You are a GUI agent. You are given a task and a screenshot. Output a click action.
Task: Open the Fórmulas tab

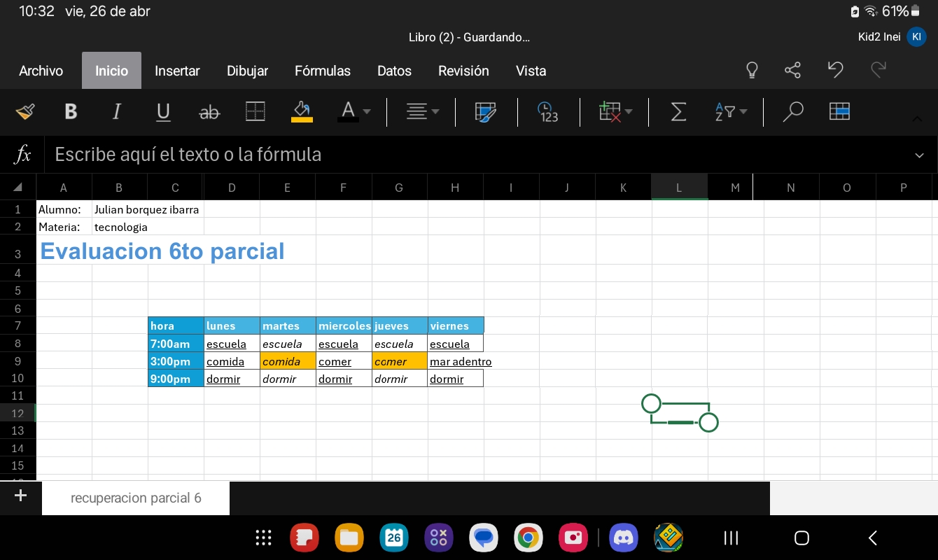coord(323,71)
